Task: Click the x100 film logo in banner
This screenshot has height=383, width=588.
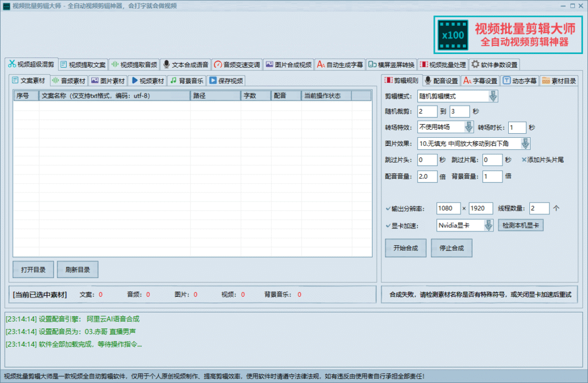Action: coord(452,35)
